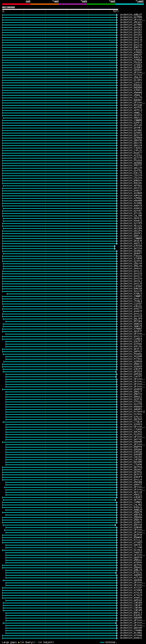Select the UniRef100_P55737 row label
The image size is (146, 644).
click(x=131, y=165)
